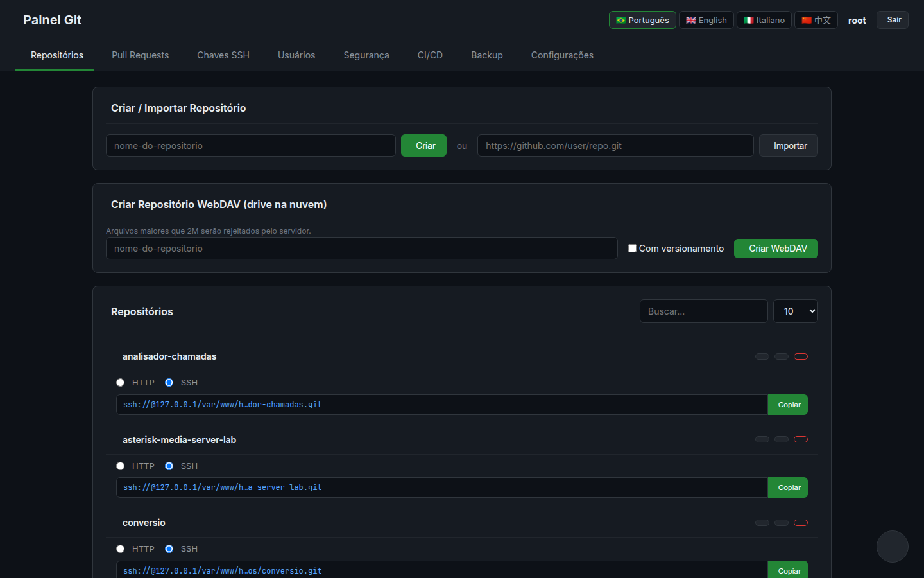
Task: Open the analisador-chamadas repository name
Action: coord(169,356)
